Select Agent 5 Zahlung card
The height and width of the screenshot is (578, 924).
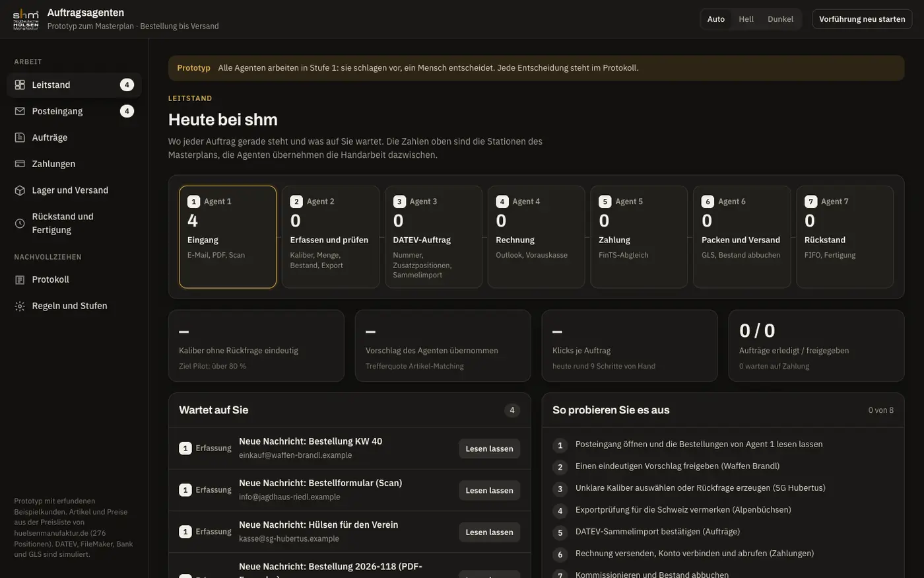(x=639, y=236)
